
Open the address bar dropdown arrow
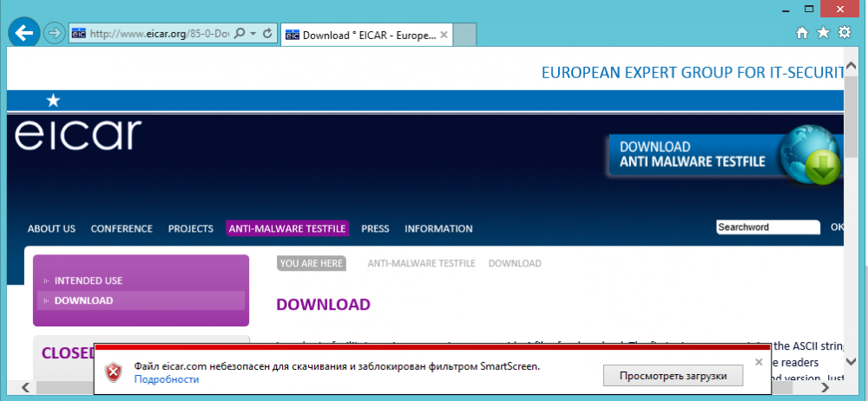(253, 33)
